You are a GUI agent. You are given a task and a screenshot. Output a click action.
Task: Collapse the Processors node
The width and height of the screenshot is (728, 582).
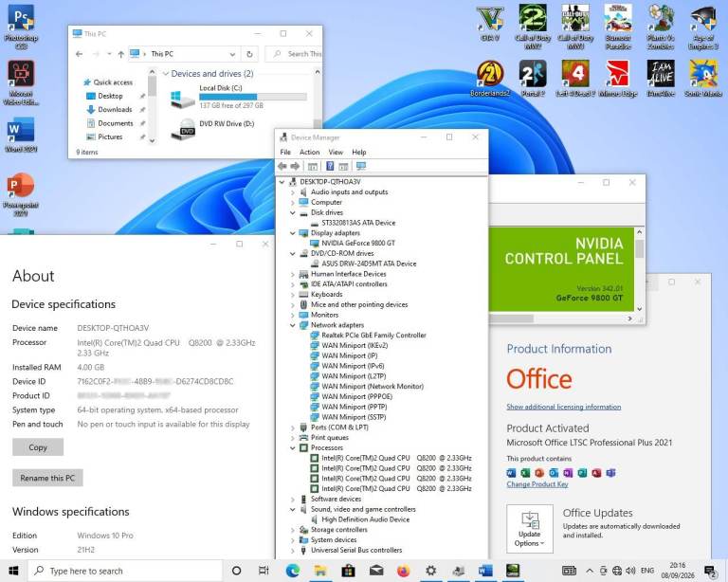point(293,447)
